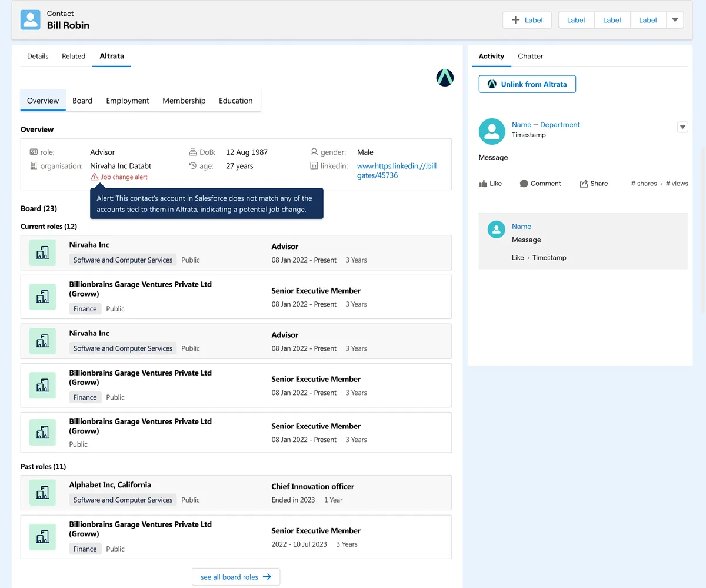Click the + Label button in the header

click(527, 20)
